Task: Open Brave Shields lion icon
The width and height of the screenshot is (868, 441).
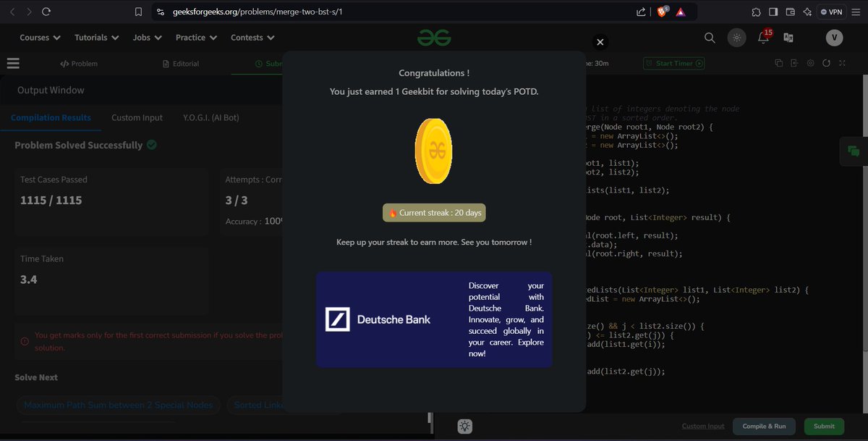Action: (x=663, y=12)
